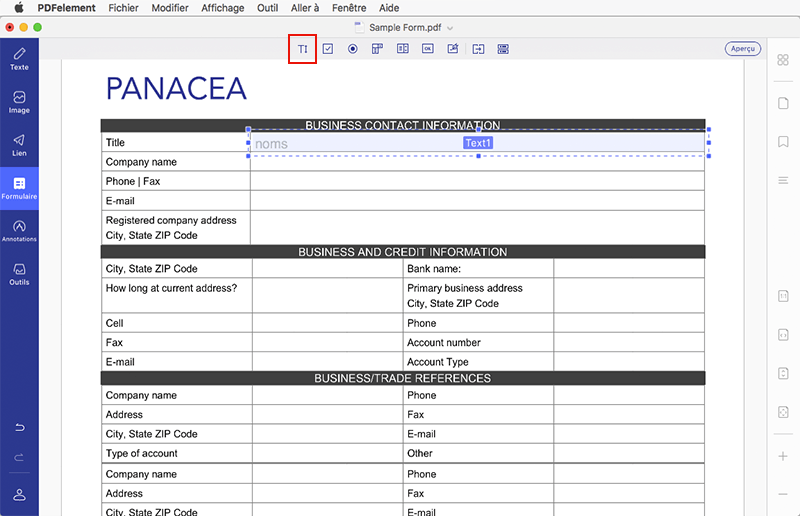800x516 pixels.
Task: Open the bookmarks panel icon
Action: click(x=783, y=141)
